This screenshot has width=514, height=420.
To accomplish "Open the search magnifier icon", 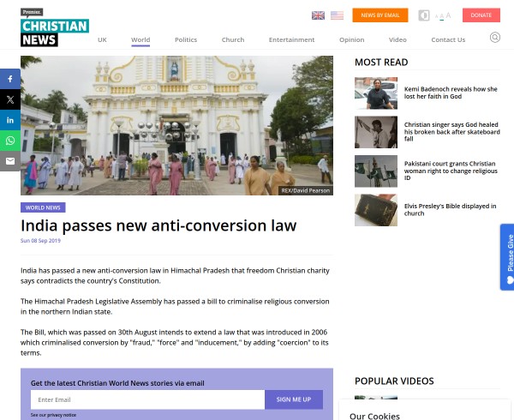I will click(x=494, y=38).
